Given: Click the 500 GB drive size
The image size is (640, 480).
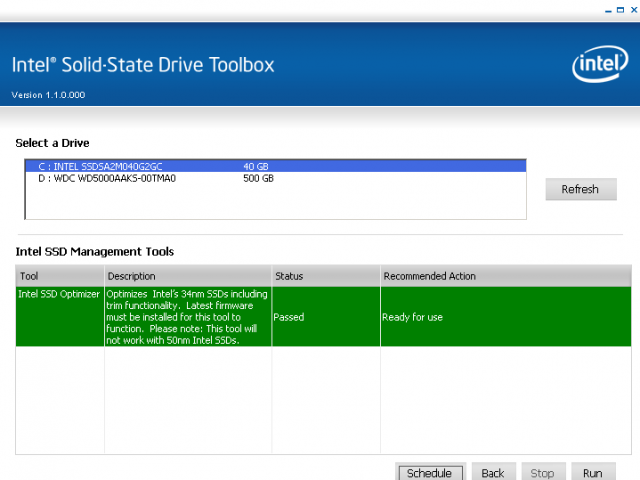Looking at the screenshot, I should (258, 178).
